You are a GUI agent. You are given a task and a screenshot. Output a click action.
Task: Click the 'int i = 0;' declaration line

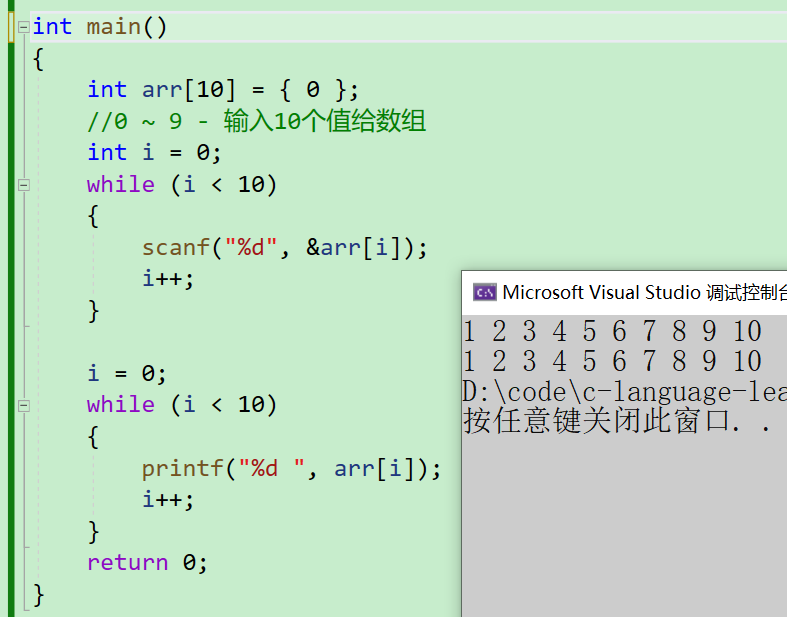[x=154, y=153]
